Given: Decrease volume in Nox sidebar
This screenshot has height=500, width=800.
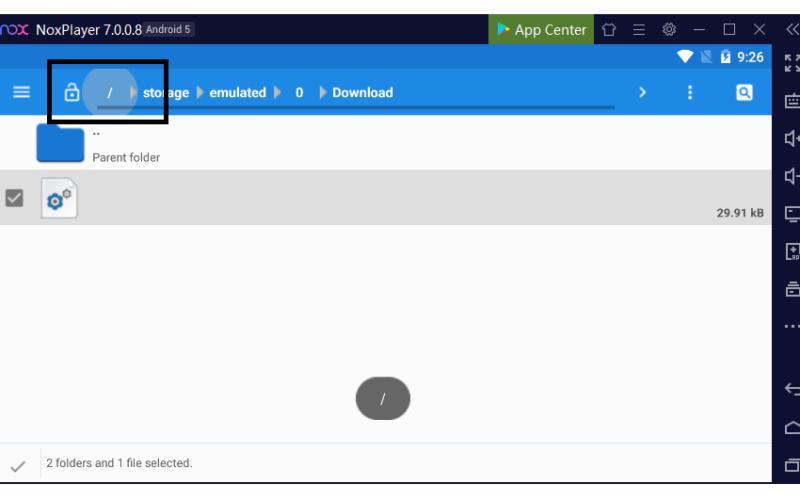Looking at the screenshot, I should tap(792, 176).
